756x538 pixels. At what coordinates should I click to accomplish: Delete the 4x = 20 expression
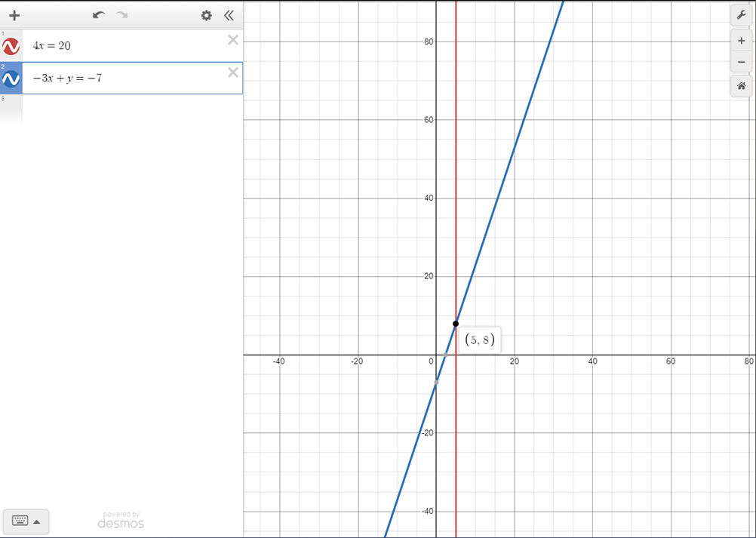(233, 39)
